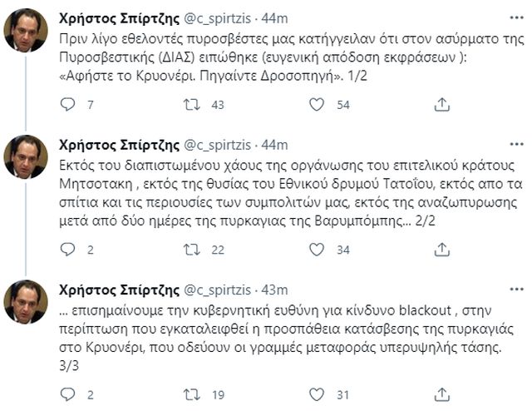Like the first tweet with 54 likes
This screenshot has height=411, width=532.
click(316, 104)
